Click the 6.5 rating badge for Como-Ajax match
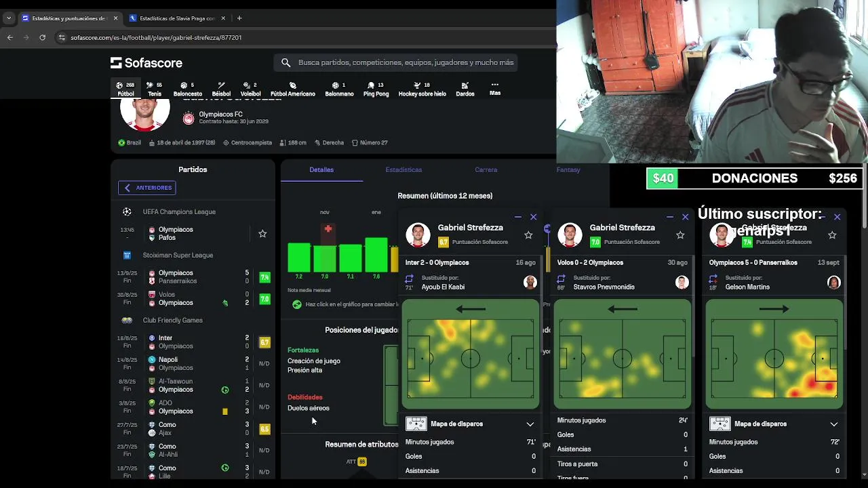Viewport: 868px width, 488px height. point(264,429)
